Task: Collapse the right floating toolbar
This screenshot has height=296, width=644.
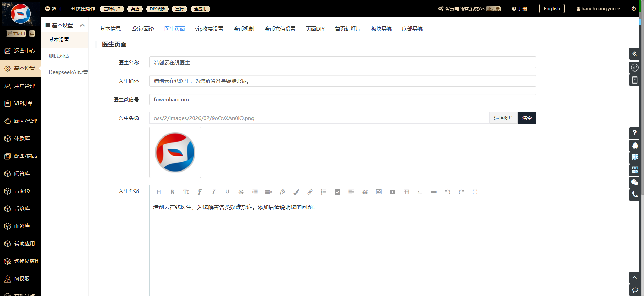Action: [635, 54]
